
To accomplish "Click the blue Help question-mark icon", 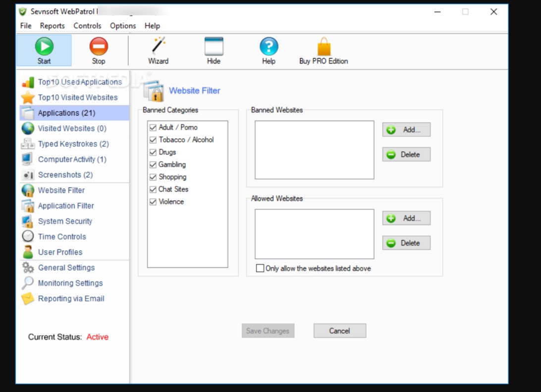I will [x=269, y=46].
